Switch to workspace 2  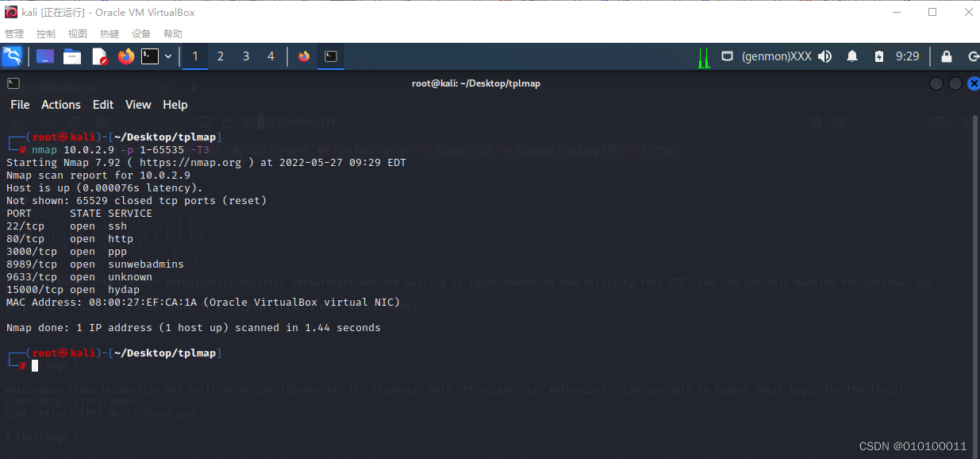pos(221,56)
